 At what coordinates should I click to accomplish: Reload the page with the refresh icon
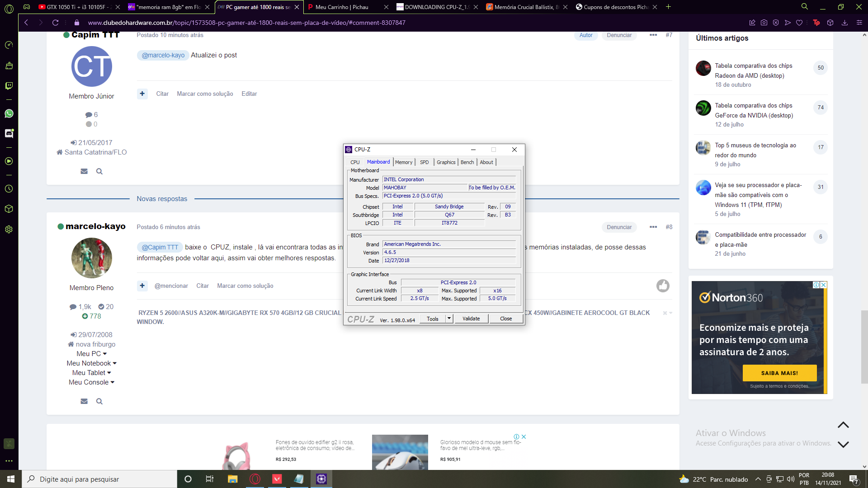point(55,23)
